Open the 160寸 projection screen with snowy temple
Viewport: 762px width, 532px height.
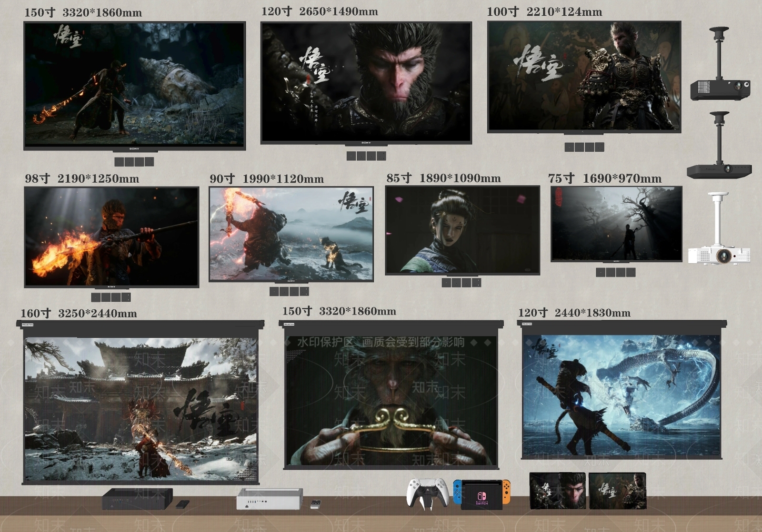tap(140, 403)
